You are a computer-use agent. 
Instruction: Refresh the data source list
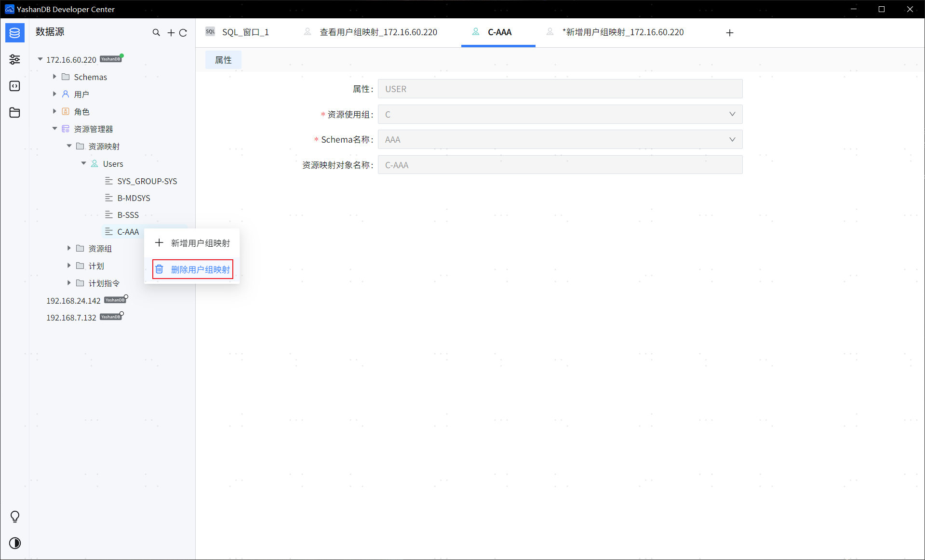183,32
